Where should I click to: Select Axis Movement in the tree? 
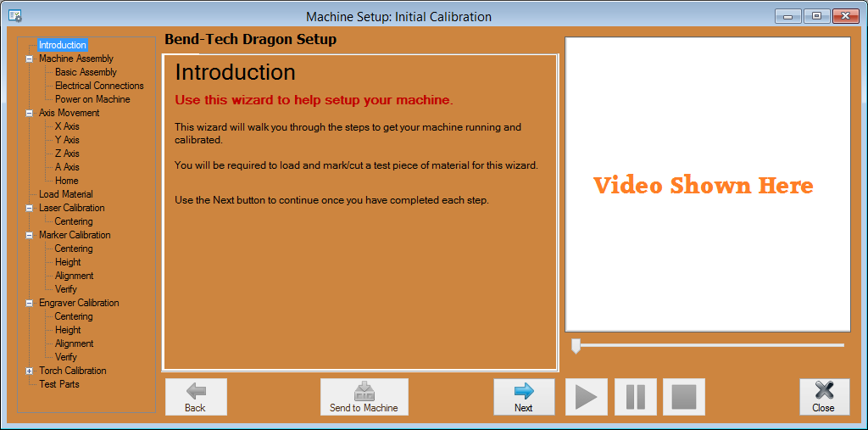point(70,113)
